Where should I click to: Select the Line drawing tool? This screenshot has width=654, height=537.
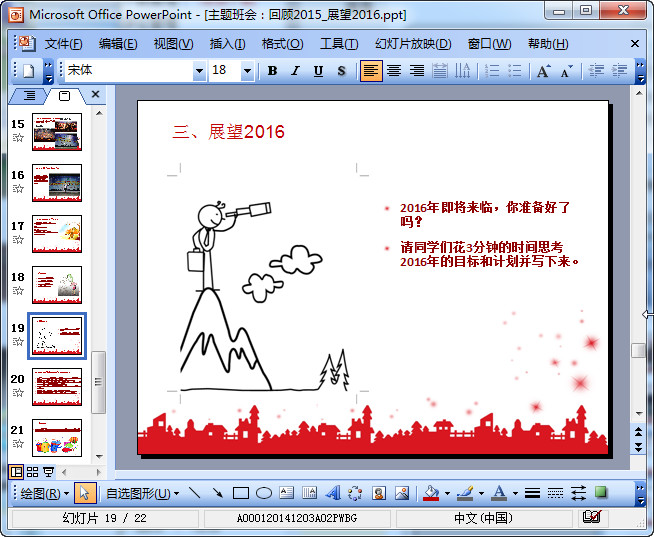[194, 493]
